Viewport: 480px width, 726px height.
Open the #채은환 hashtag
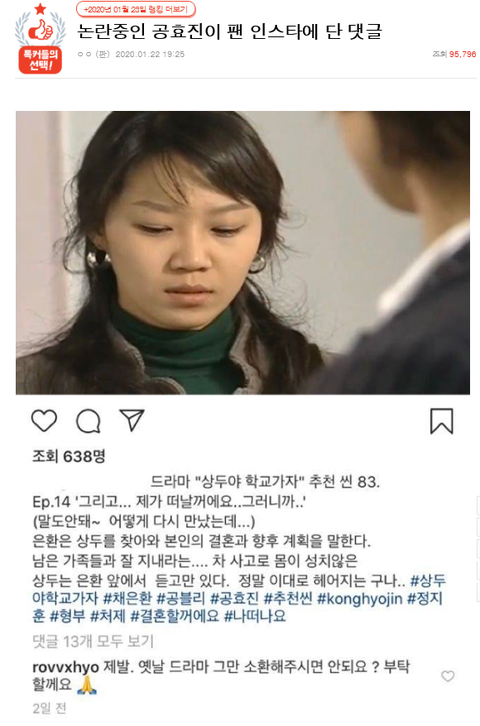[127, 599]
